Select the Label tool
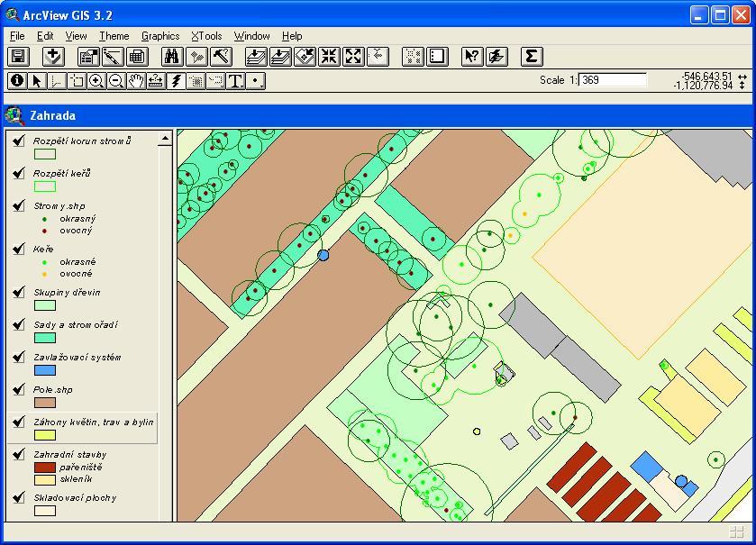The image size is (756, 545). point(215,81)
